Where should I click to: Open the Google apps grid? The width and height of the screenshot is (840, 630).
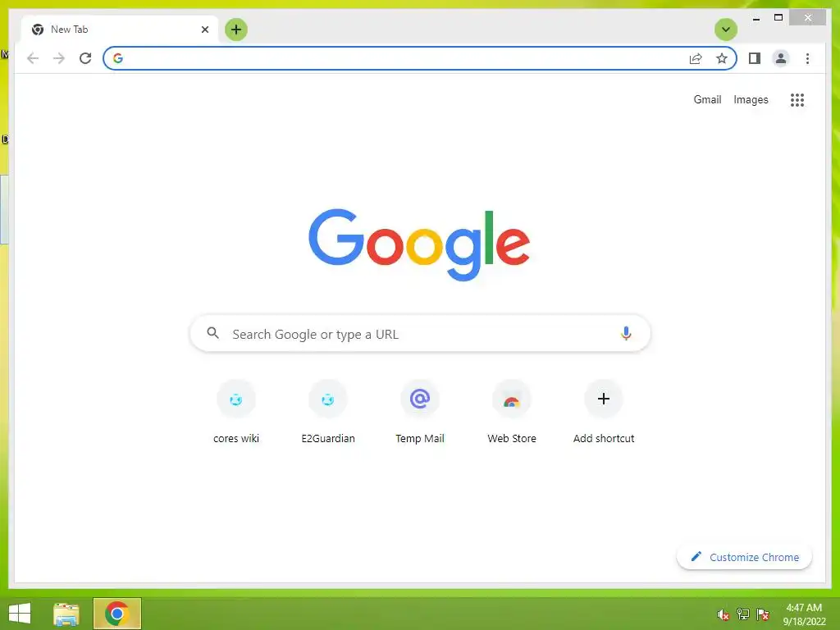pos(797,99)
